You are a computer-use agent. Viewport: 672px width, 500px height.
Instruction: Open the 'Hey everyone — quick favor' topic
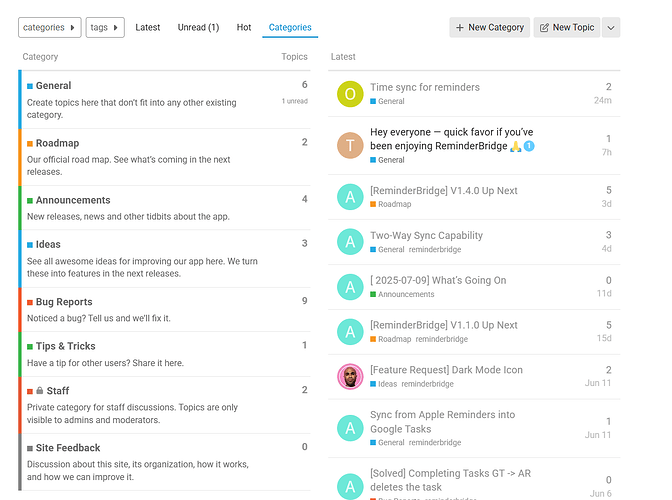[452, 139]
